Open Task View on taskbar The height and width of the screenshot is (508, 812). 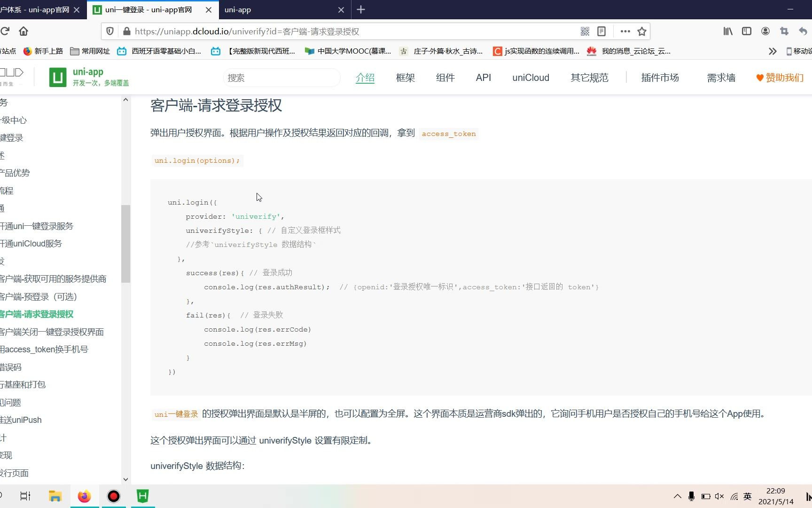point(25,496)
